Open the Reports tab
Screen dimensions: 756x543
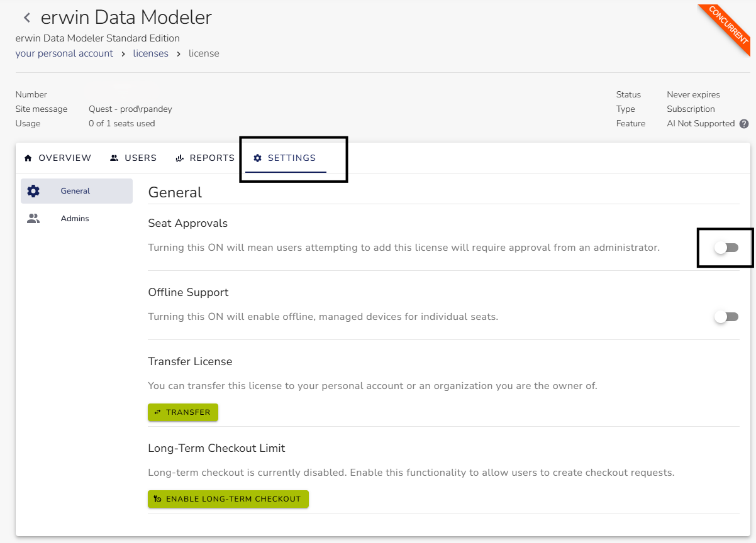pyautogui.click(x=205, y=158)
